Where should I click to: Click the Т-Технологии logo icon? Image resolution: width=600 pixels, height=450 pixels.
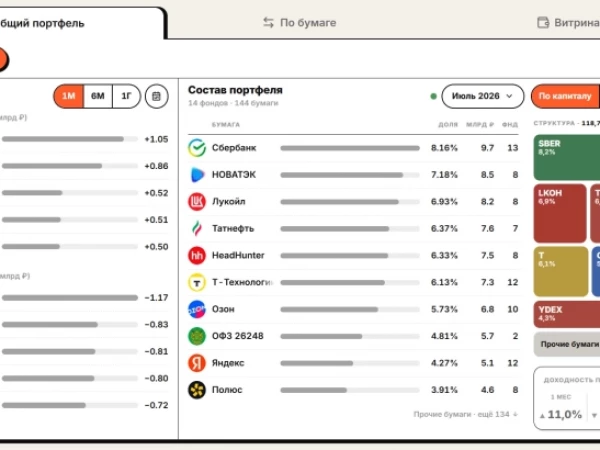point(197,282)
